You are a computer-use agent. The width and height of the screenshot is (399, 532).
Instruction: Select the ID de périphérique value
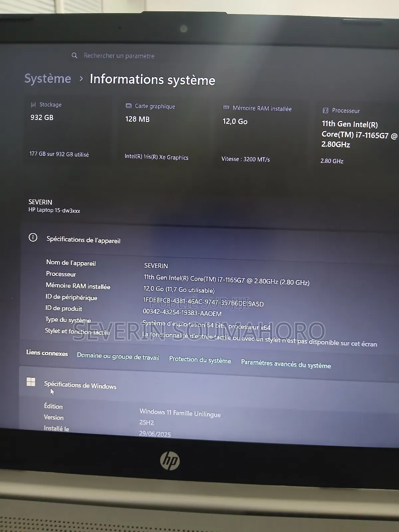(x=203, y=302)
